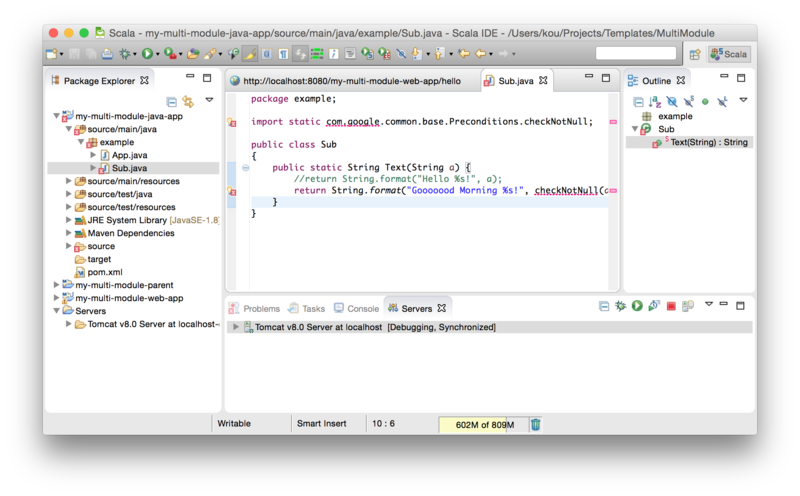The image size is (800, 496).
Task: Expand my-multi-module-parent project
Action: click(57, 285)
